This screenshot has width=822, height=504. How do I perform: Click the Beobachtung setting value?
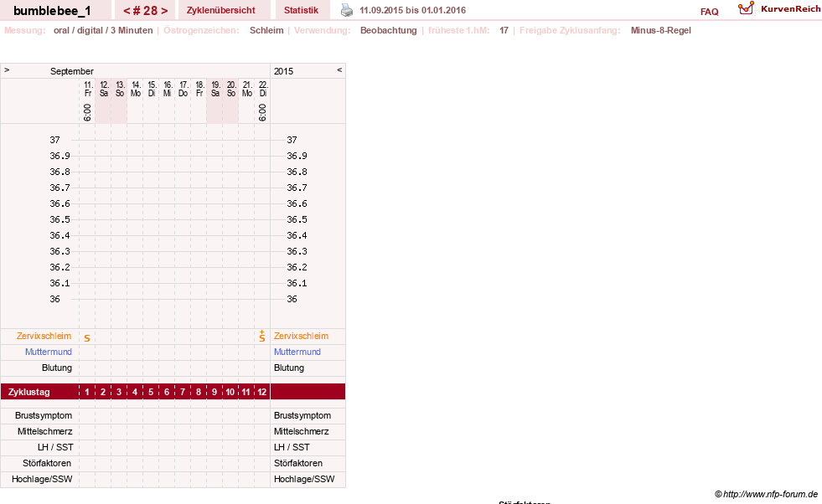[389, 30]
